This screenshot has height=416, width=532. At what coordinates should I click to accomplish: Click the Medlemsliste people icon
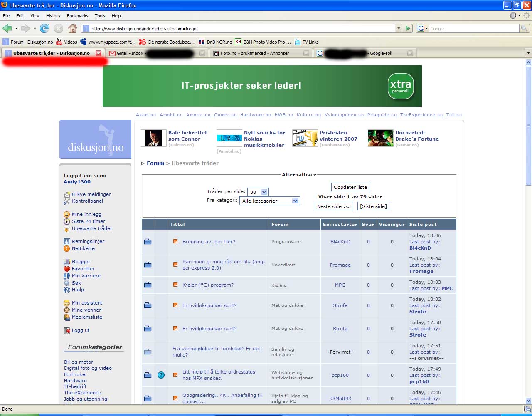(x=67, y=317)
